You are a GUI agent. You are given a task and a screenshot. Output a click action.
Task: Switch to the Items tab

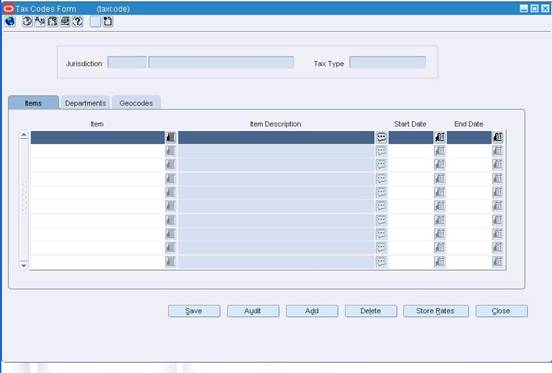(x=33, y=103)
